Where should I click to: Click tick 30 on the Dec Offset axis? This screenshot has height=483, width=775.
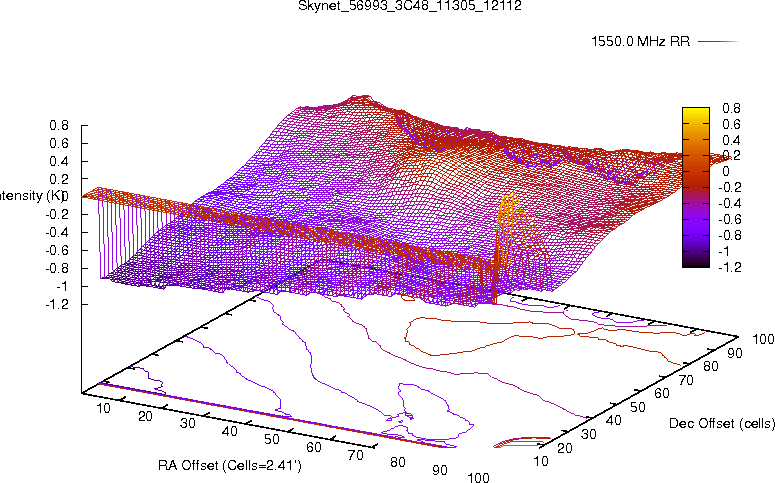(x=589, y=434)
